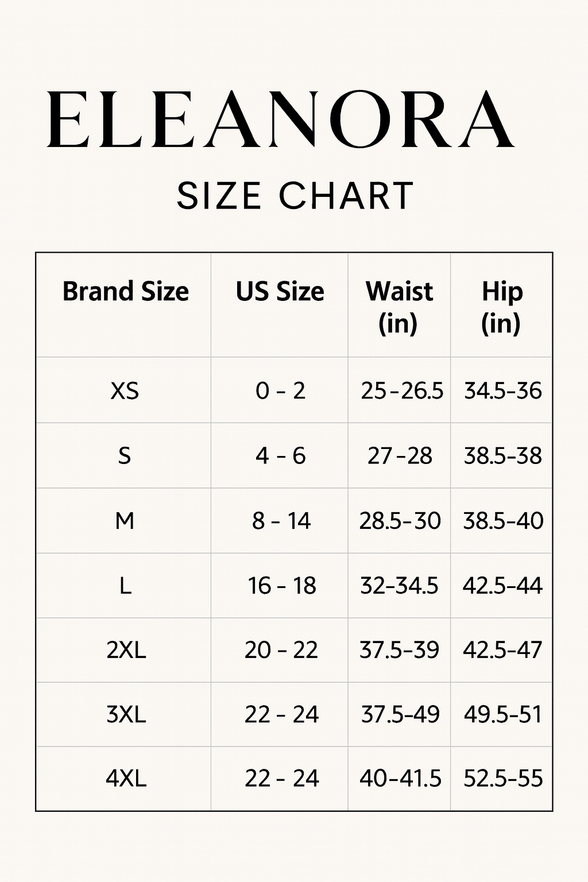Select the Brand Size column header
This screenshot has height=882, width=588.
126,291
